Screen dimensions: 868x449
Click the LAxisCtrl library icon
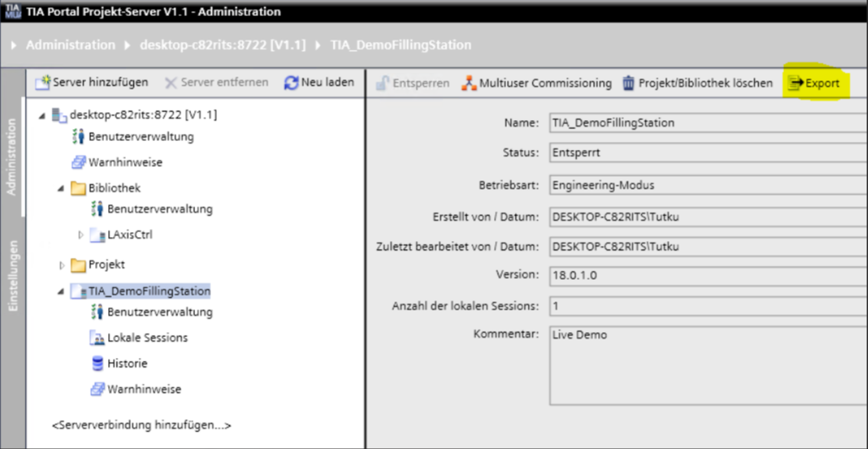coord(98,235)
